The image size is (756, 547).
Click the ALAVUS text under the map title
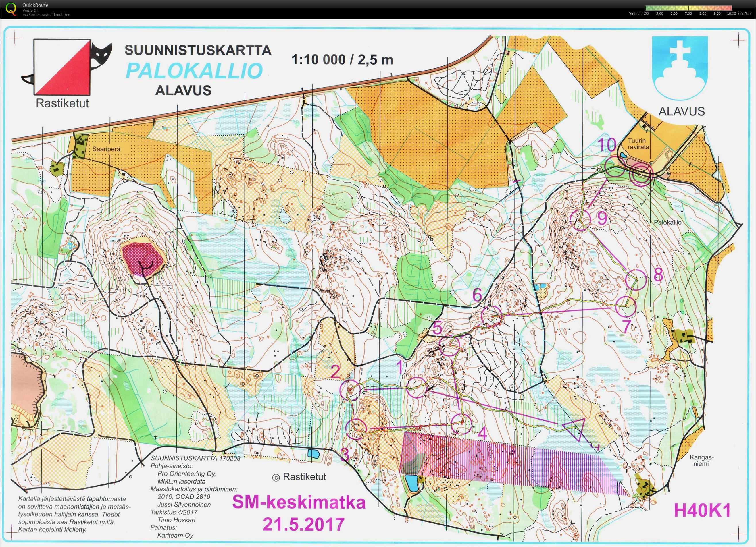[x=183, y=90]
